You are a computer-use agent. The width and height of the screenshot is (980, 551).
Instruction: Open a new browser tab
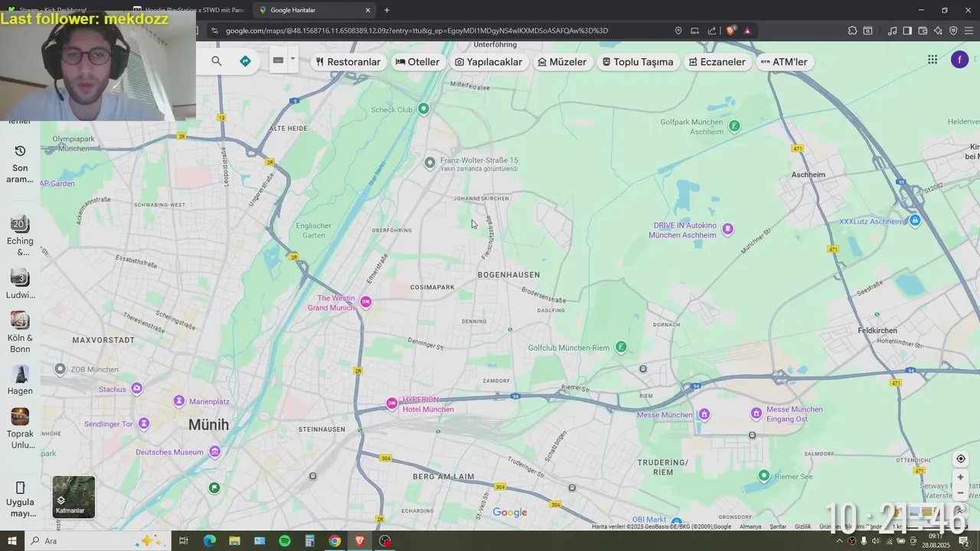[x=387, y=10]
